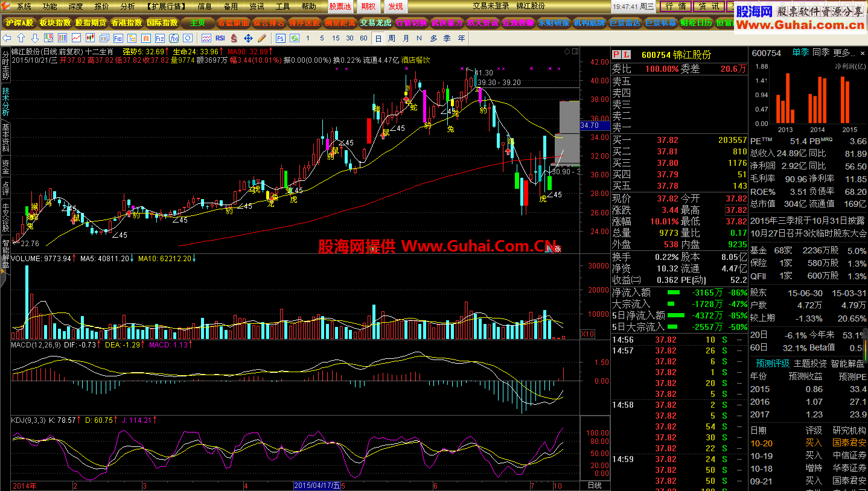Viewport: 868px width, 491px height.
Task: Open the 更多 dropdown in profit chart
Action: tap(844, 53)
